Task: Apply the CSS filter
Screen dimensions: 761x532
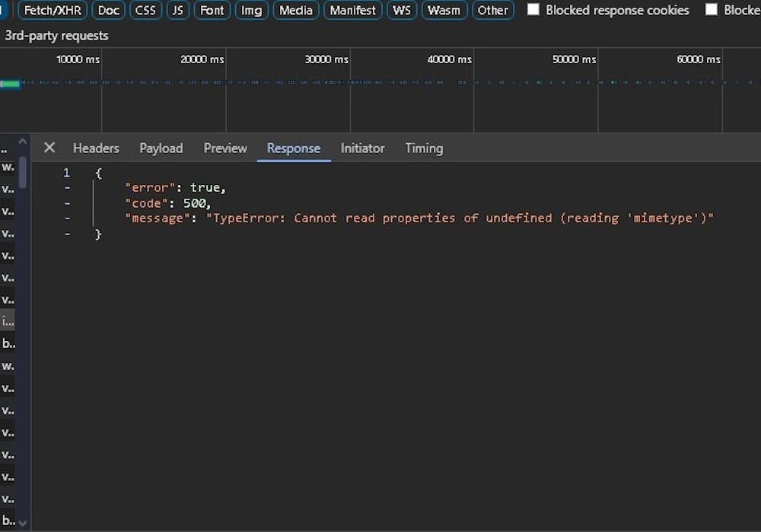Action: (x=145, y=10)
